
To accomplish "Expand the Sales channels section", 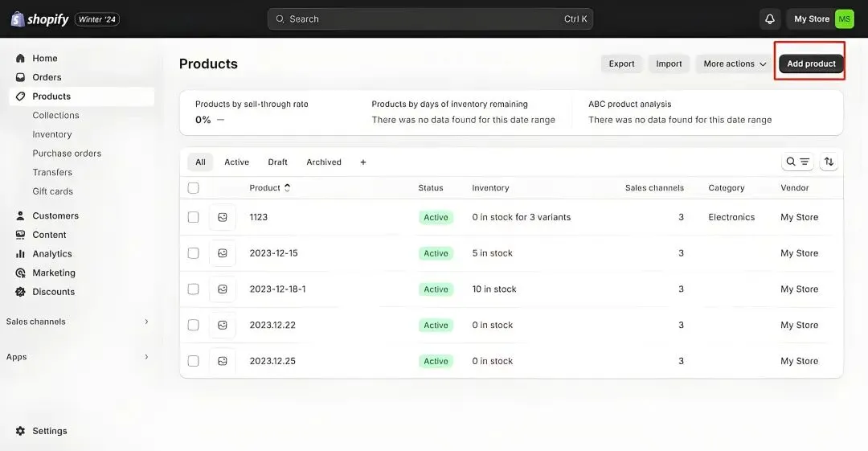I will pyautogui.click(x=146, y=322).
